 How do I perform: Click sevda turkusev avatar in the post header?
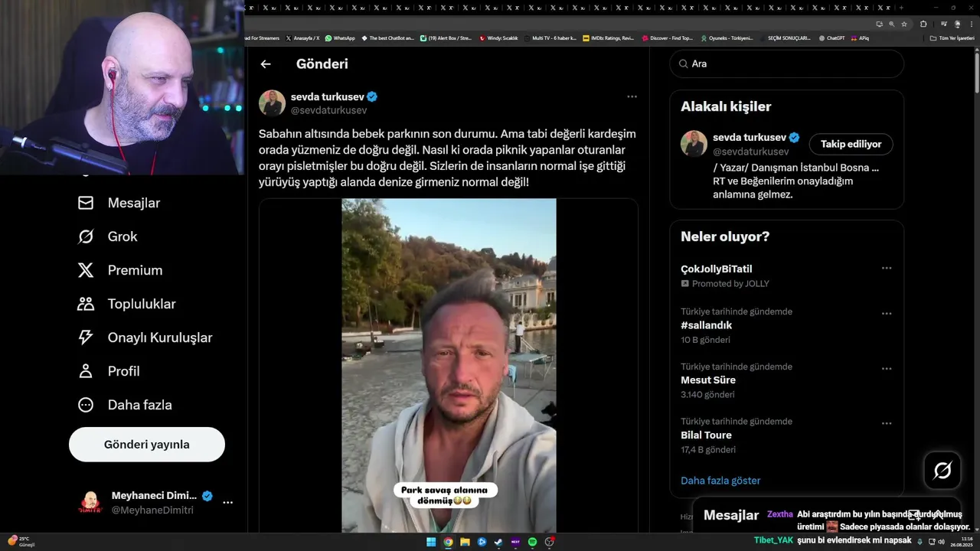272,103
